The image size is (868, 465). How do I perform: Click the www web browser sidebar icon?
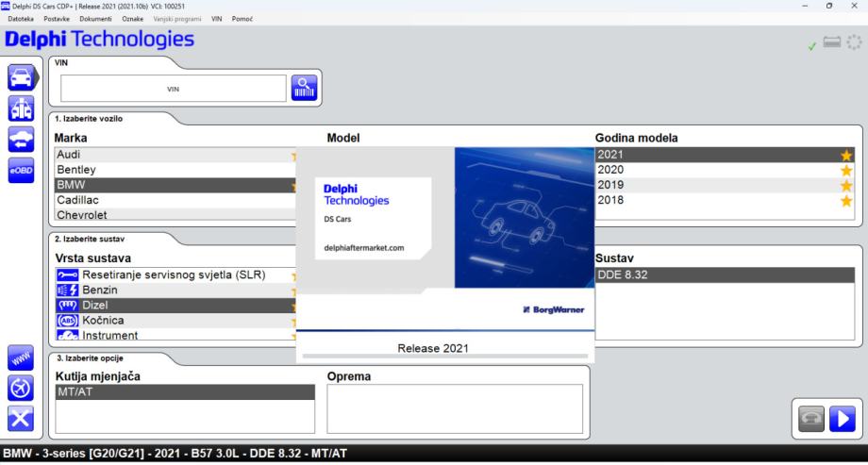coord(21,359)
